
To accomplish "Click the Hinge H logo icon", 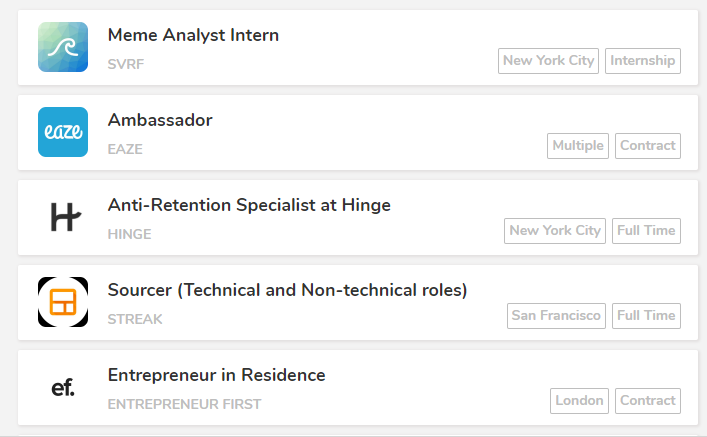I will (63, 217).
